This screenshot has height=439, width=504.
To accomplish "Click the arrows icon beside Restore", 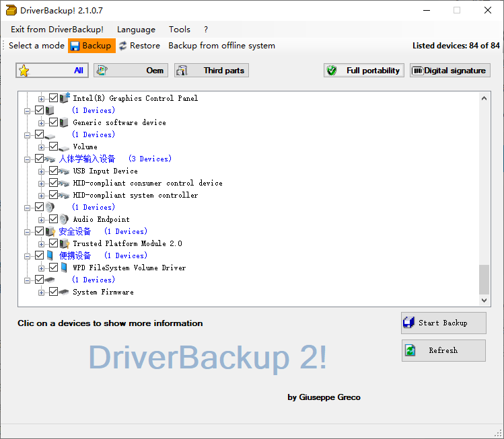I will point(122,46).
